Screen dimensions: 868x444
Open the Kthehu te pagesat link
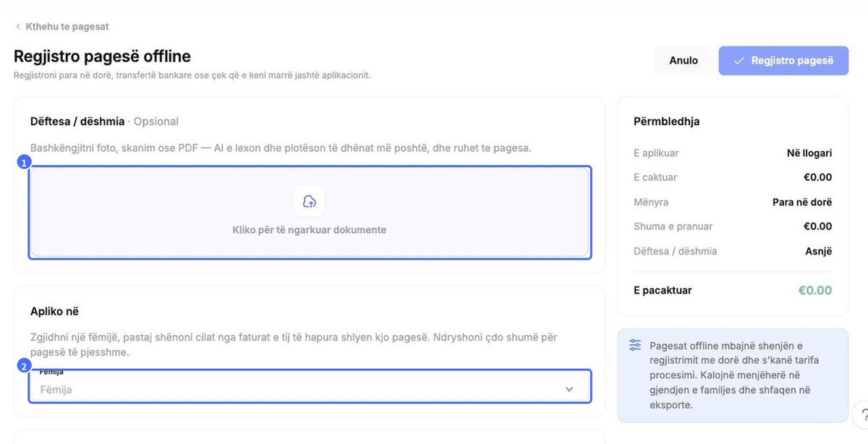click(67, 27)
